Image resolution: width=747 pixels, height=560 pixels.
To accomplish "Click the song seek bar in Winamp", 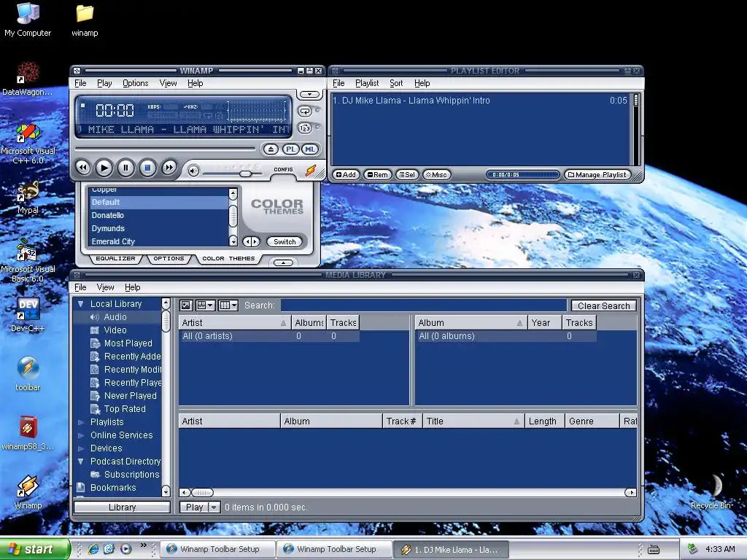I will point(165,149).
